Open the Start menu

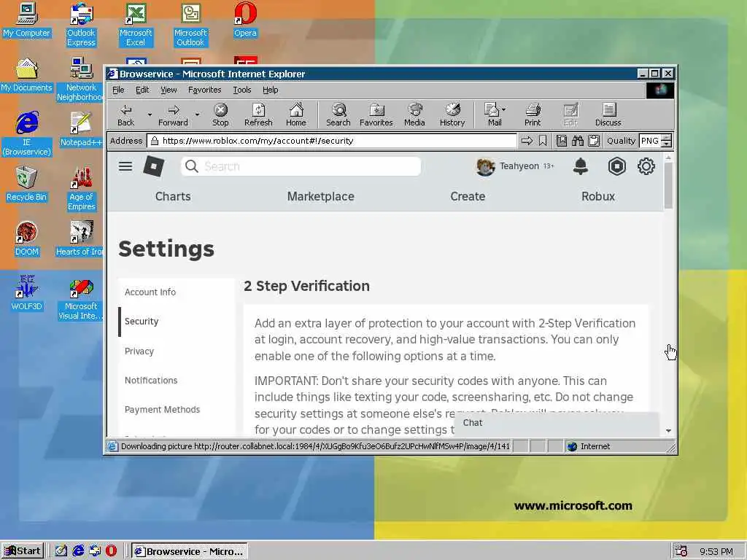coord(23,551)
